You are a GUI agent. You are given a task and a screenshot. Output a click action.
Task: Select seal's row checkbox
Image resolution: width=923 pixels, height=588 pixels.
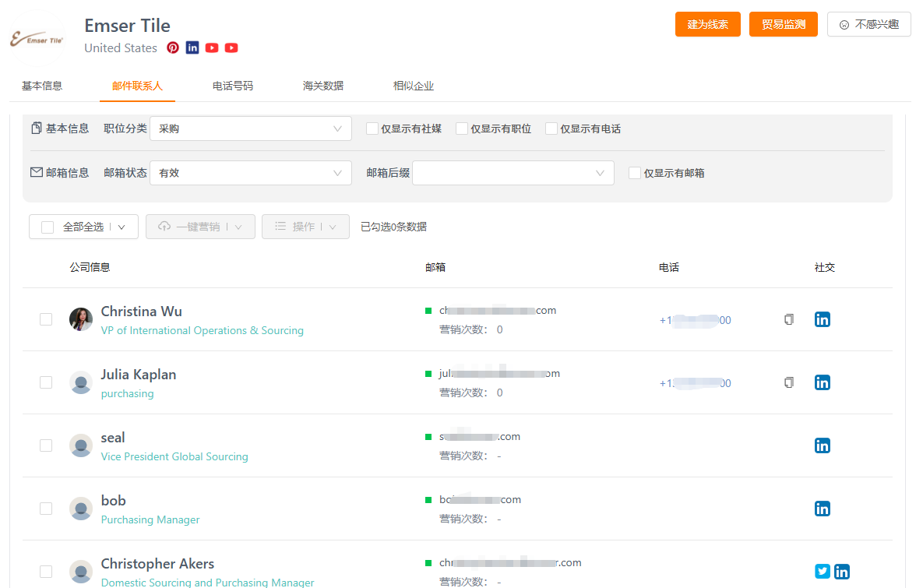point(46,445)
